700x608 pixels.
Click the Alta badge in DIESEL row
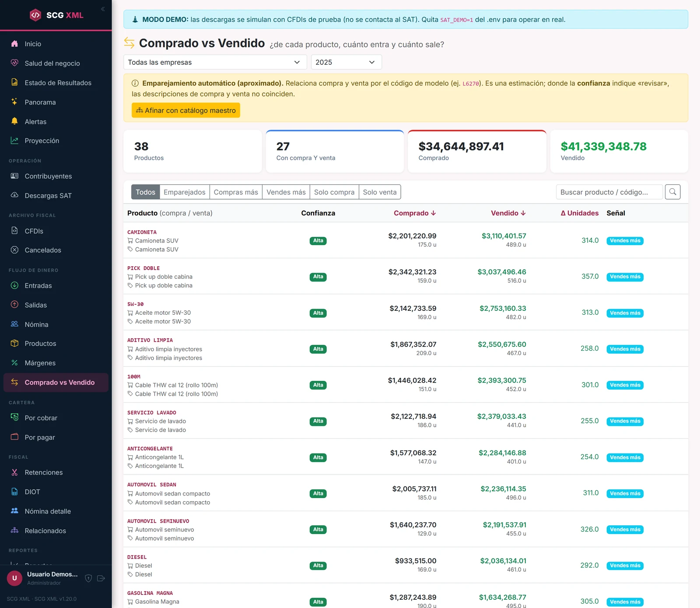click(318, 566)
